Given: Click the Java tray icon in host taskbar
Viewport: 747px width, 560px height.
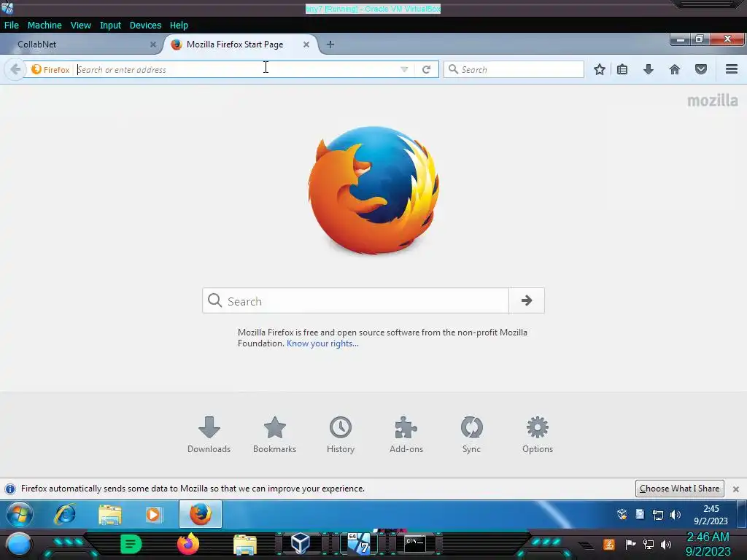Looking at the screenshot, I should [x=608, y=544].
